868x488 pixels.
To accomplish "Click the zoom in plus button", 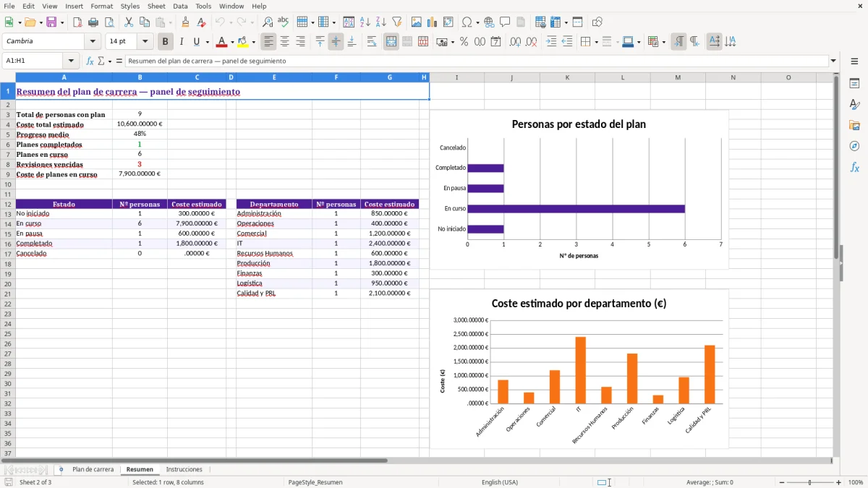I will point(838,482).
